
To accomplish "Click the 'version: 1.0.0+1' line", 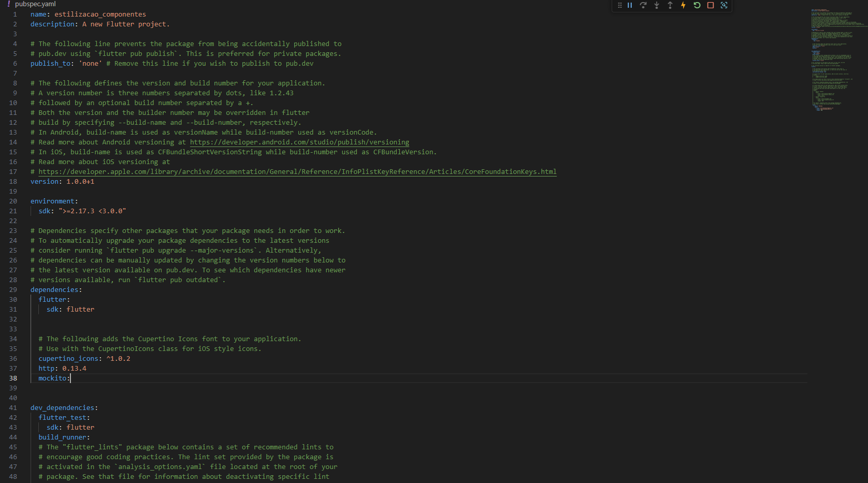I will coord(62,182).
